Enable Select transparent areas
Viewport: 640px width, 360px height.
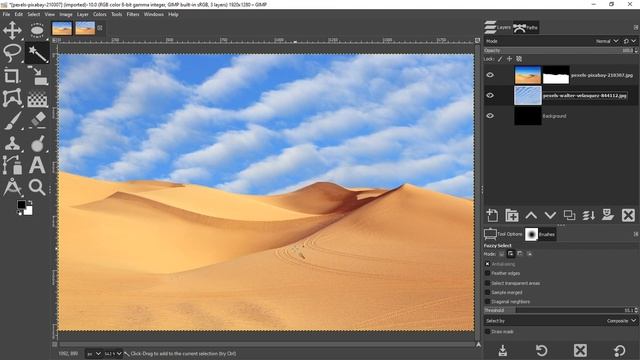point(487,283)
